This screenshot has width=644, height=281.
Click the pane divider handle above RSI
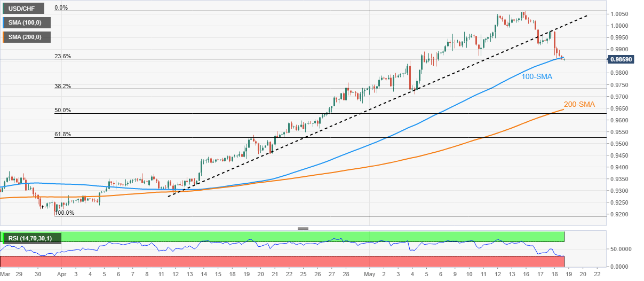[303, 228]
